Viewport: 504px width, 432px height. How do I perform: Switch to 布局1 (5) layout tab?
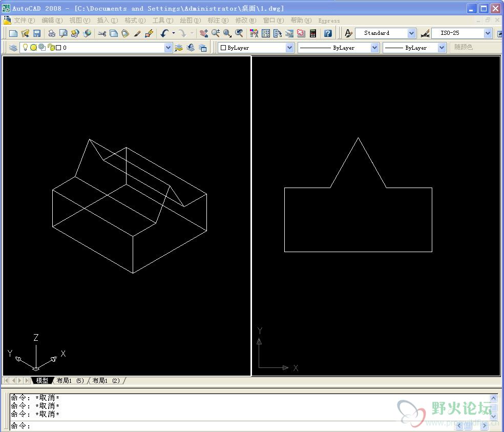pyautogui.click(x=70, y=381)
